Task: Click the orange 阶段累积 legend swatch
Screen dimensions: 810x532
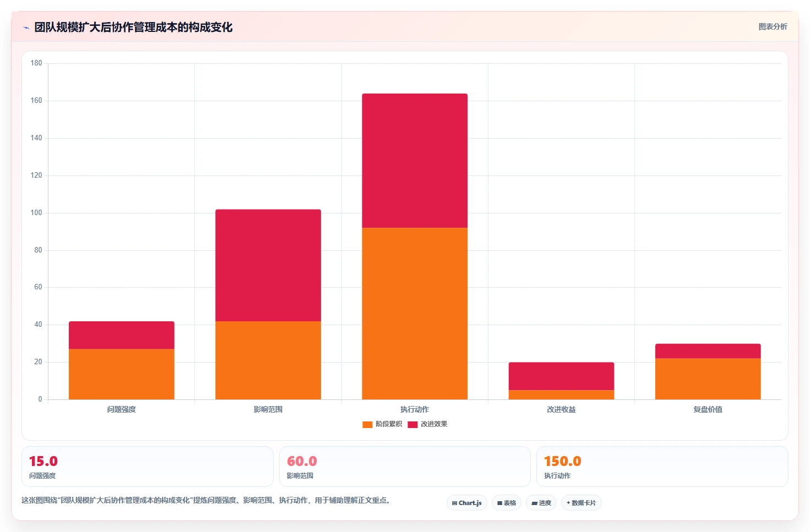Action: click(367, 424)
